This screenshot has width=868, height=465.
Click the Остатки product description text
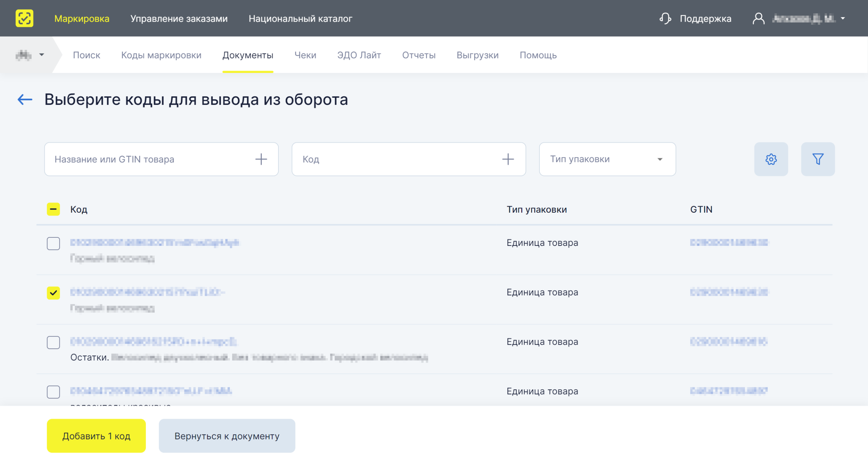(x=249, y=357)
